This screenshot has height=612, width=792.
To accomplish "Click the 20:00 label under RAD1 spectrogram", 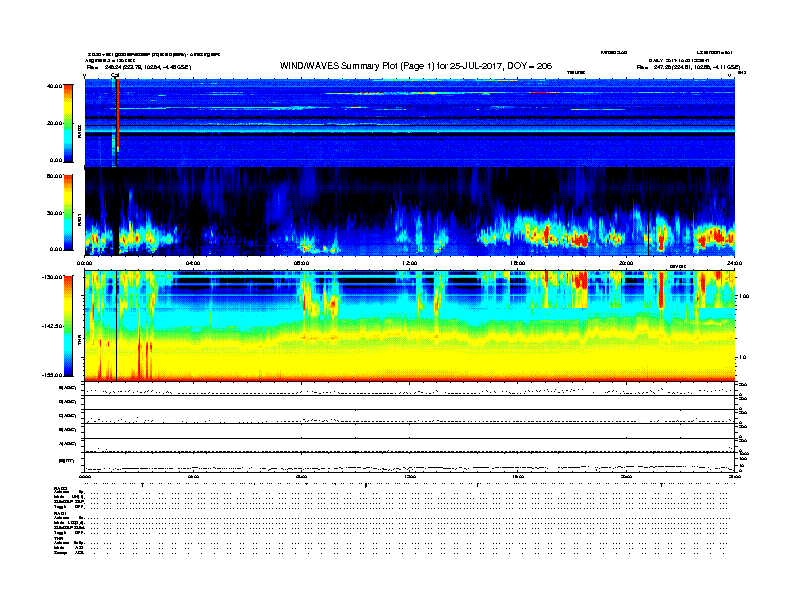I will tap(626, 263).
